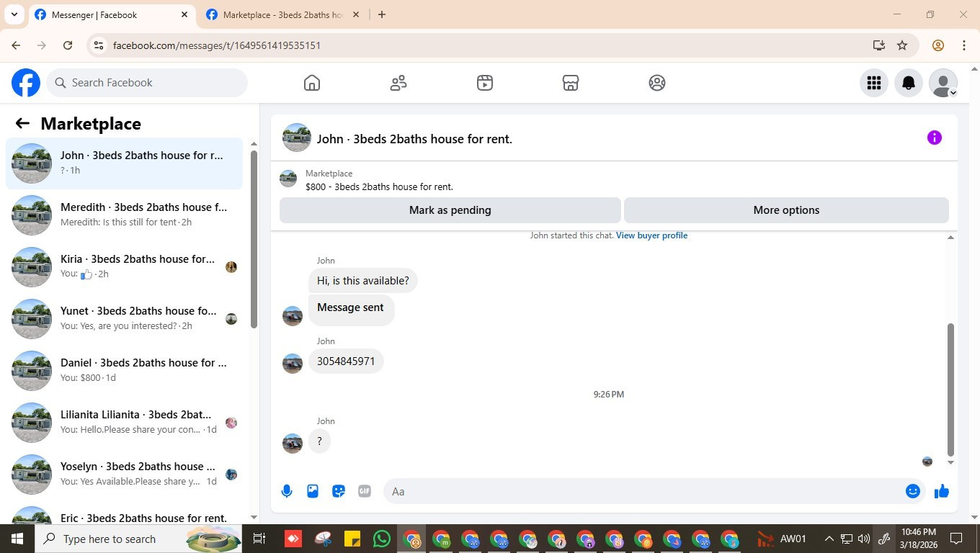Record a voice clip with microphone icon
The image size is (980, 553).
(287, 491)
